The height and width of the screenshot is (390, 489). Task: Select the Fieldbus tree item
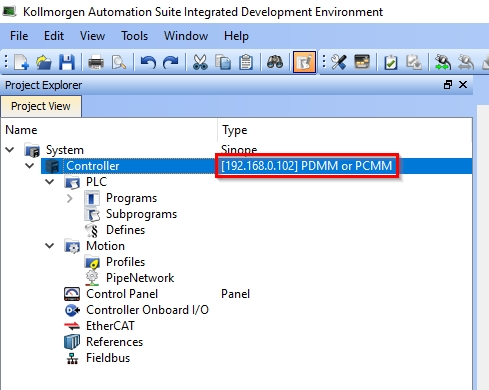coord(108,358)
